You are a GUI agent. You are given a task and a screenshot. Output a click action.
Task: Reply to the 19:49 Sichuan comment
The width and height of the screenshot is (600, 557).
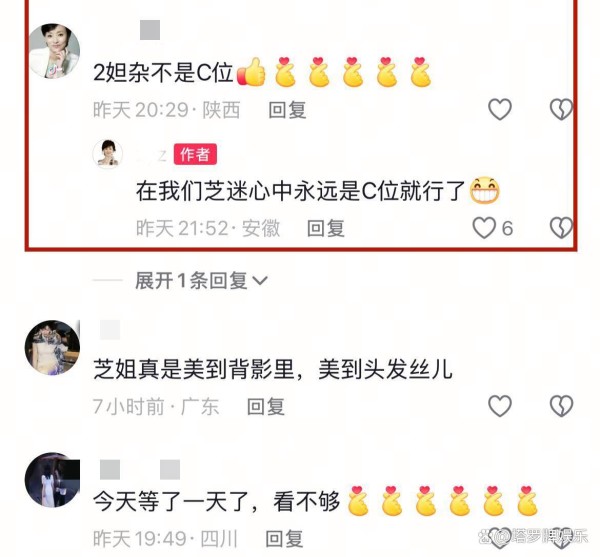pyautogui.click(x=284, y=539)
